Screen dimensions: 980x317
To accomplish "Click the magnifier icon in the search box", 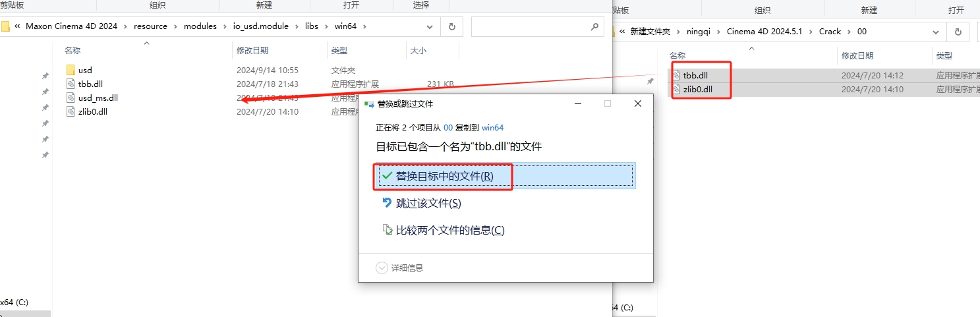I will tap(594, 27).
